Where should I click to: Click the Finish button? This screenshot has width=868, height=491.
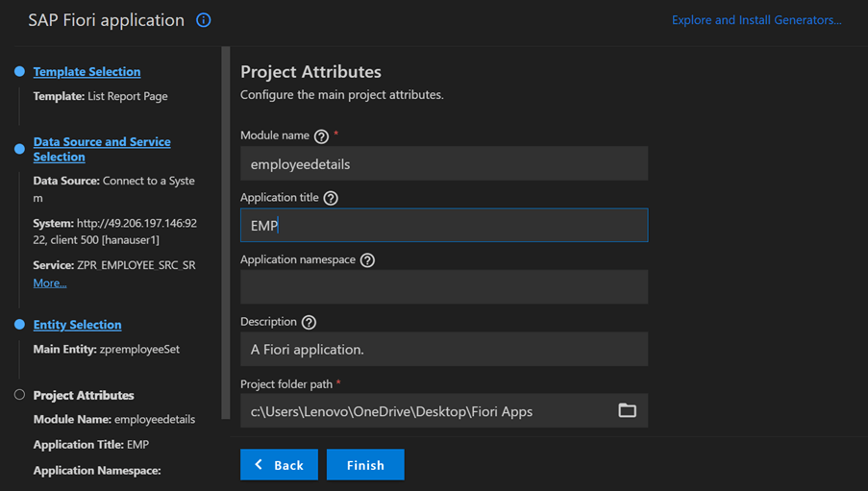[365, 464]
